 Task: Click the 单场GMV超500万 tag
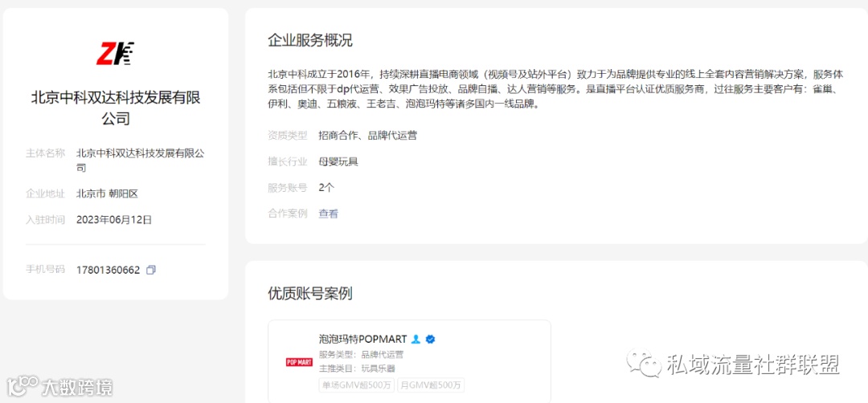coord(357,385)
